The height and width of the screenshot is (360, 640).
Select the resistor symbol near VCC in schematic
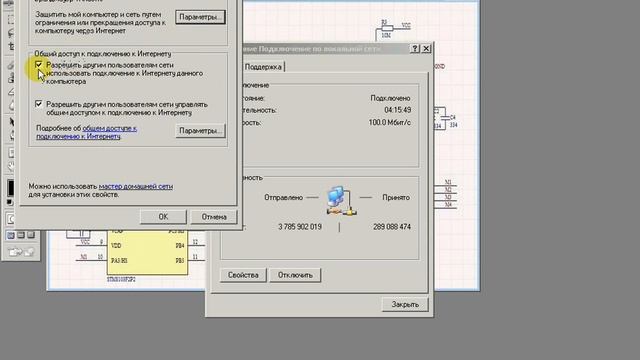tap(387, 28)
